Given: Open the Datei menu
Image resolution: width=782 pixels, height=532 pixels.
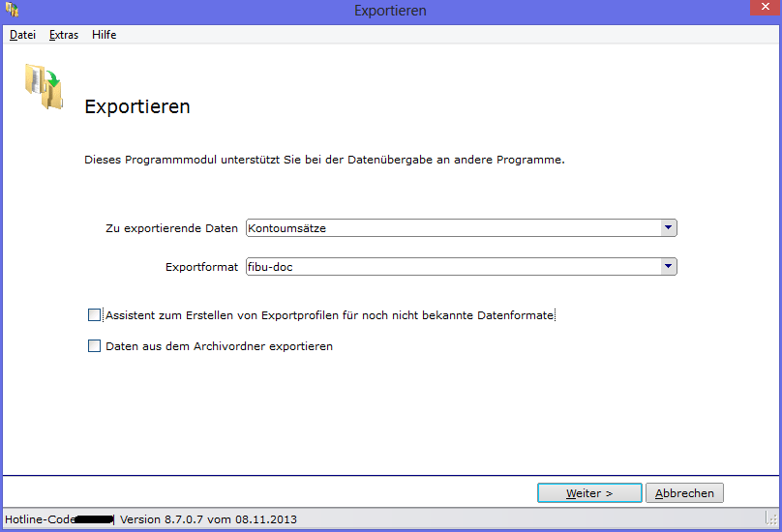Looking at the screenshot, I should 22,35.
